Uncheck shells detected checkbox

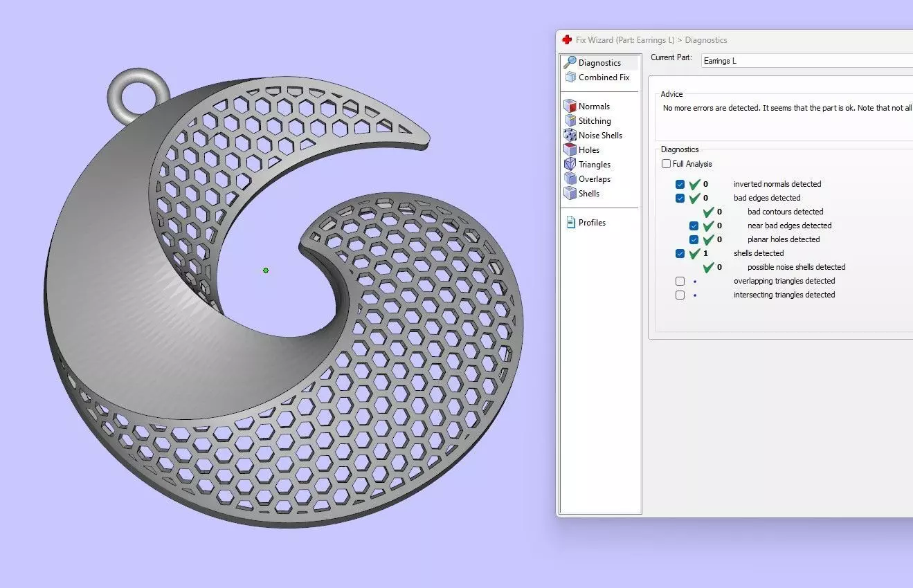click(x=680, y=254)
